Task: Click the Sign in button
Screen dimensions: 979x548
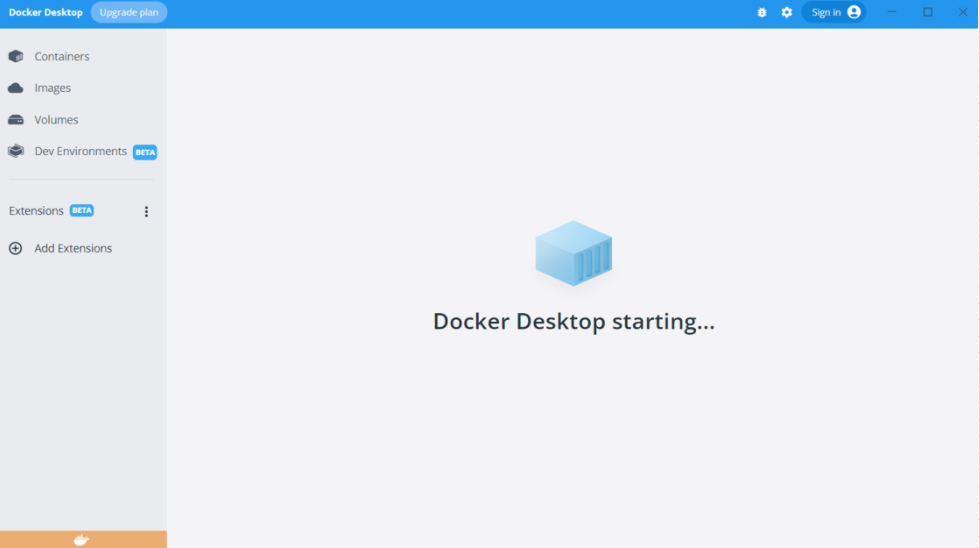Action: [834, 12]
